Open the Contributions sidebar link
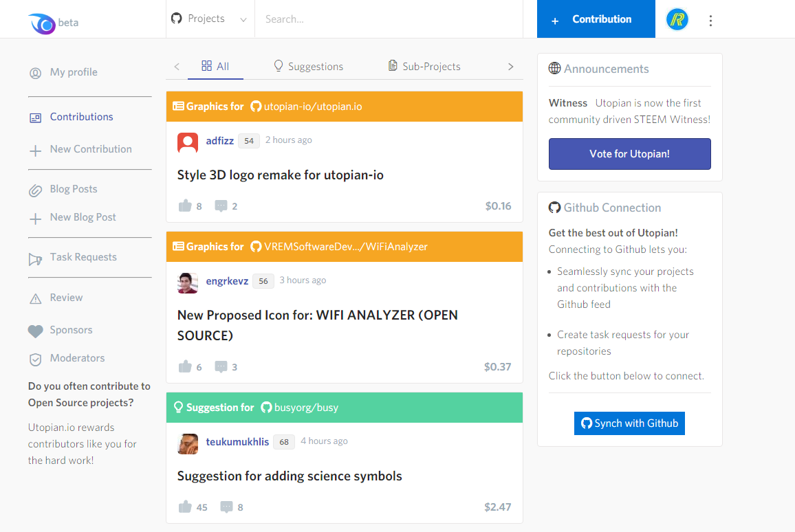This screenshot has width=795, height=532. coord(81,117)
